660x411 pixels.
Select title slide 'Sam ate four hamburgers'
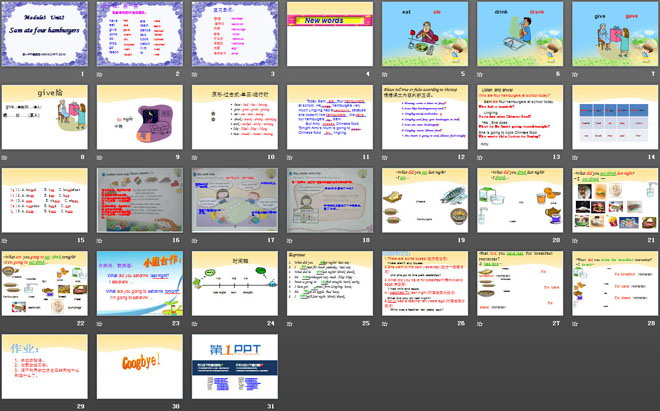point(45,34)
